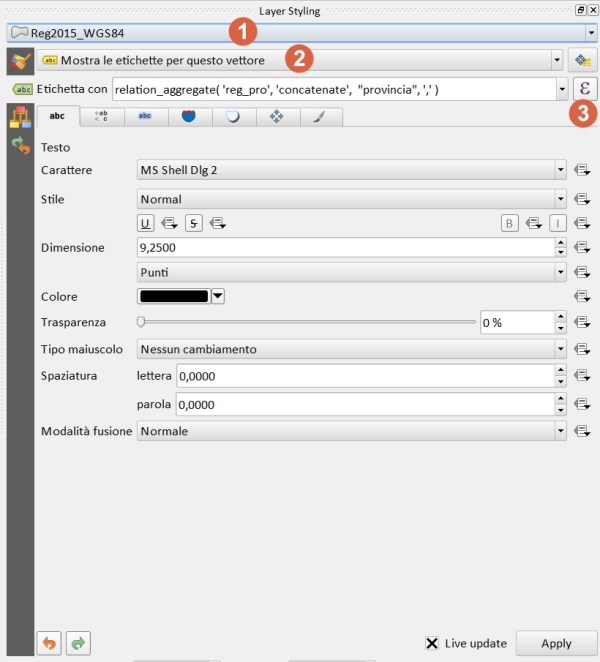
Task: Switch to the label background shield tab
Action: (x=188, y=116)
